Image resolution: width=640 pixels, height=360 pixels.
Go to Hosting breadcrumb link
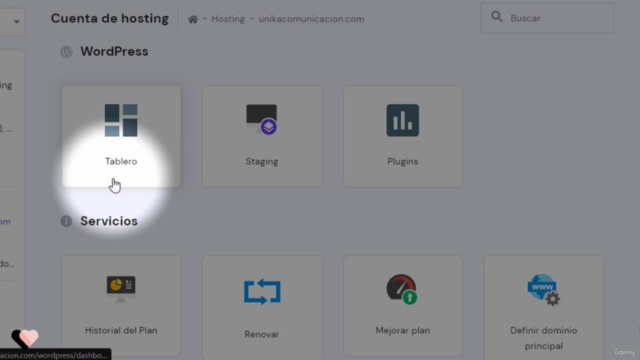[x=228, y=19]
